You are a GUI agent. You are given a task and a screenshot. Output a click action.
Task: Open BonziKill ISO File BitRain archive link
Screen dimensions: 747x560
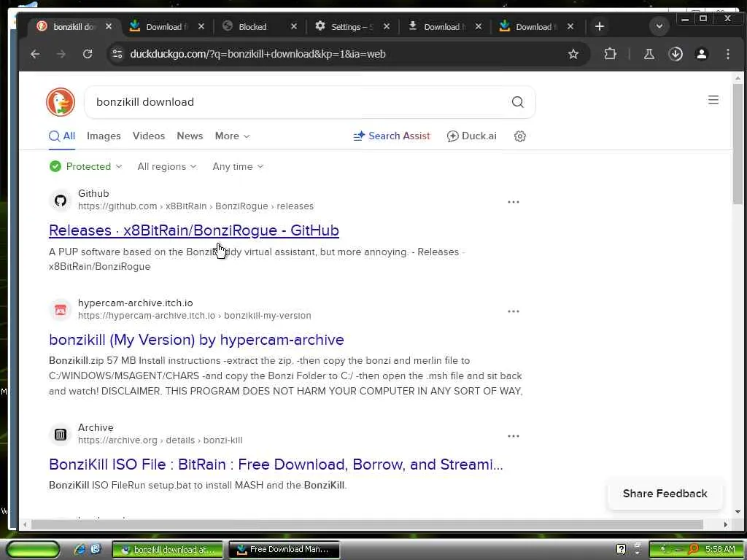[x=276, y=464]
